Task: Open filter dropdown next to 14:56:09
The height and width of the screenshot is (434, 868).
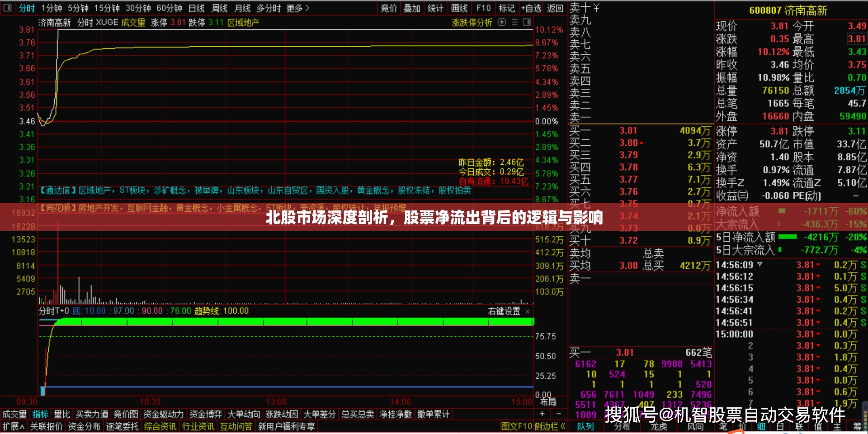Action: point(759,264)
